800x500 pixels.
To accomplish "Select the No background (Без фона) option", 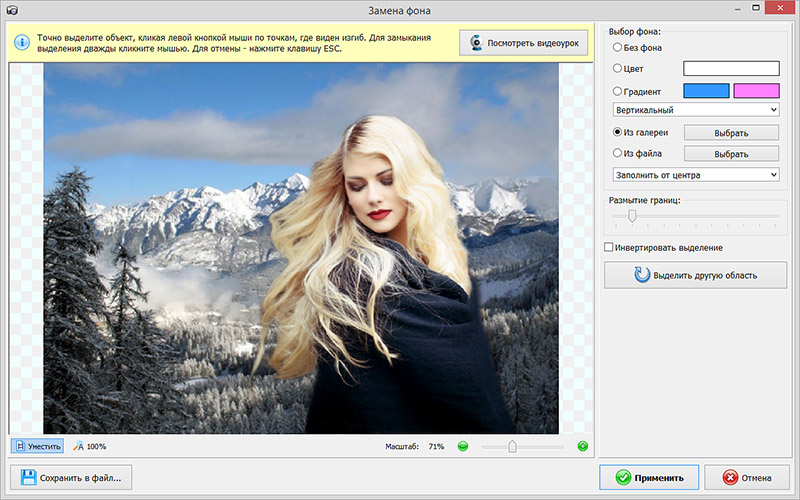I will (x=616, y=48).
